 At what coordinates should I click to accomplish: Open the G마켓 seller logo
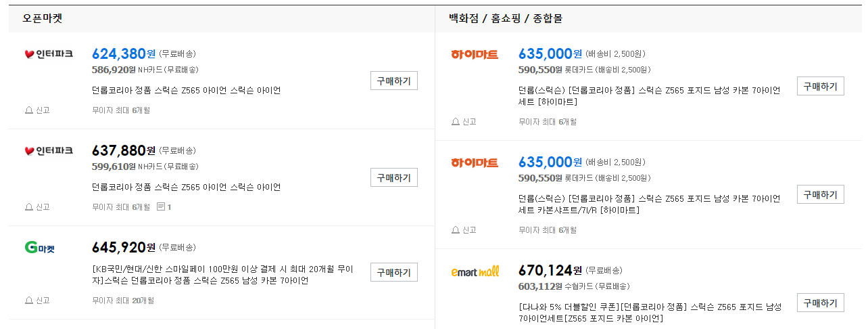(x=39, y=248)
